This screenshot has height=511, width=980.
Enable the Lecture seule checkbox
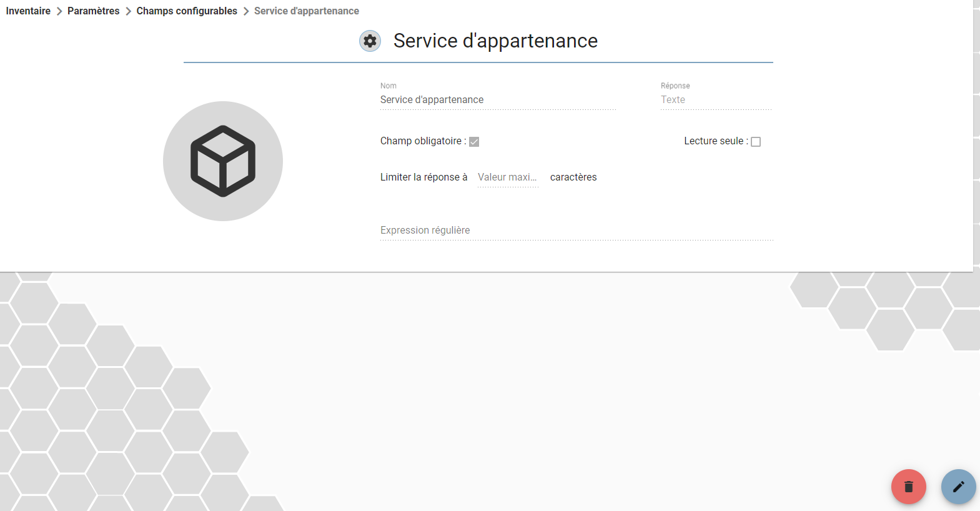click(x=756, y=142)
